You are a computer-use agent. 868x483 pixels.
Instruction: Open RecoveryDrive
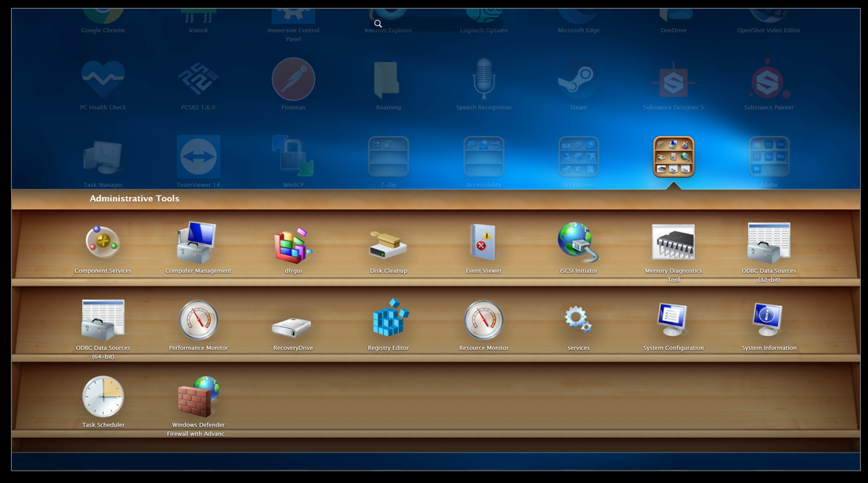[292, 327]
